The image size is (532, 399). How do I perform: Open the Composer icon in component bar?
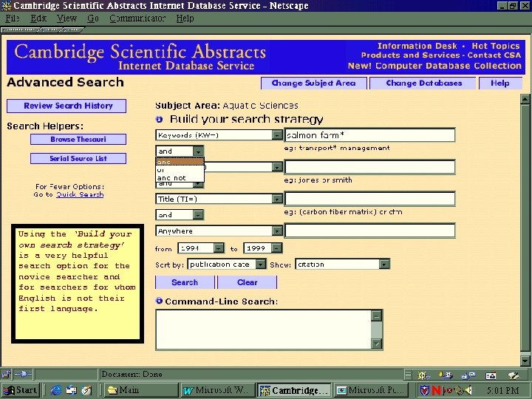(514, 375)
